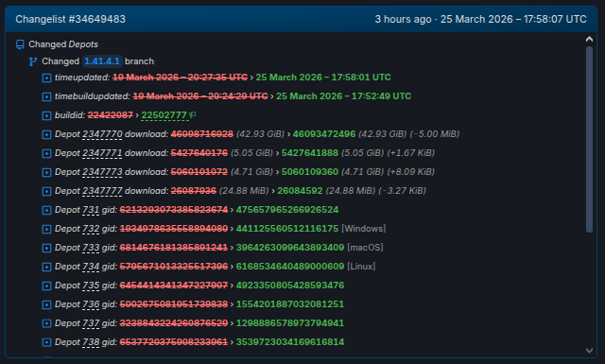
Task: Open Depot 2347771 link
Action: 102,153
